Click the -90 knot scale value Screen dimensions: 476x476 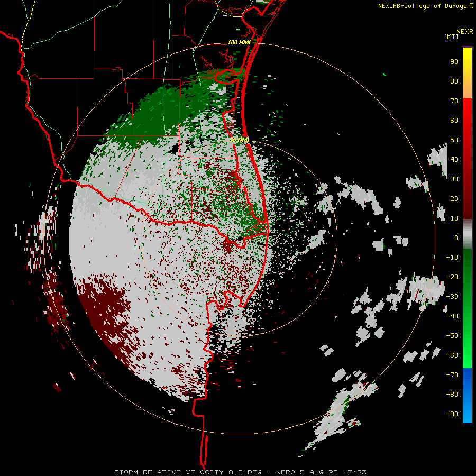click(452, 414)
